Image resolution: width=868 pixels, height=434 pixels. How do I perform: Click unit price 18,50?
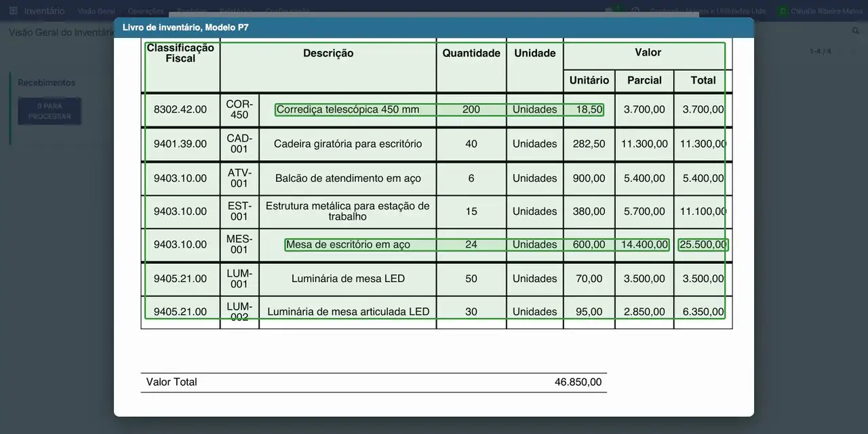(589, 109)
